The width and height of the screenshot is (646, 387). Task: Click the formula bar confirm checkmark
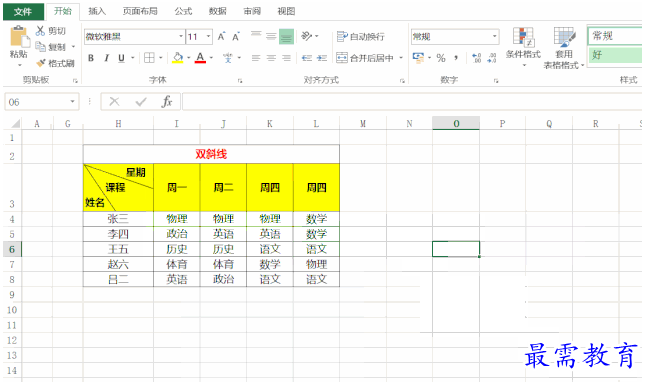pos(141,101)
